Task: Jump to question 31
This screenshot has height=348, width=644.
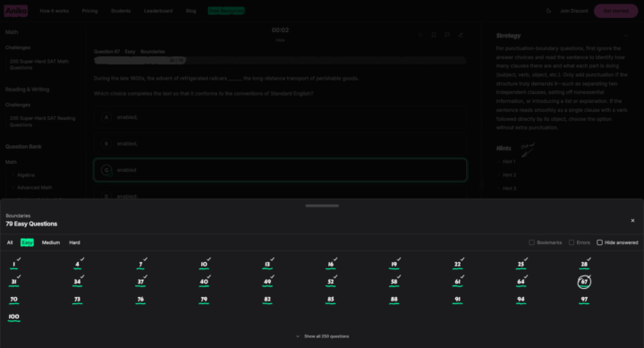Action: point(14,282)
